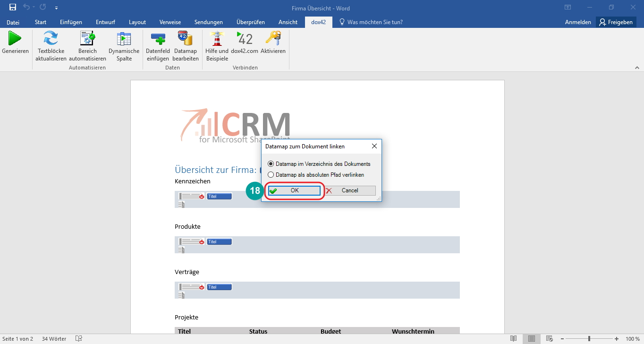Select 'Datamap als absoluten Pfad verlinken'
Viewport: 644px width, 344px height.
click(x=315, y=175)
